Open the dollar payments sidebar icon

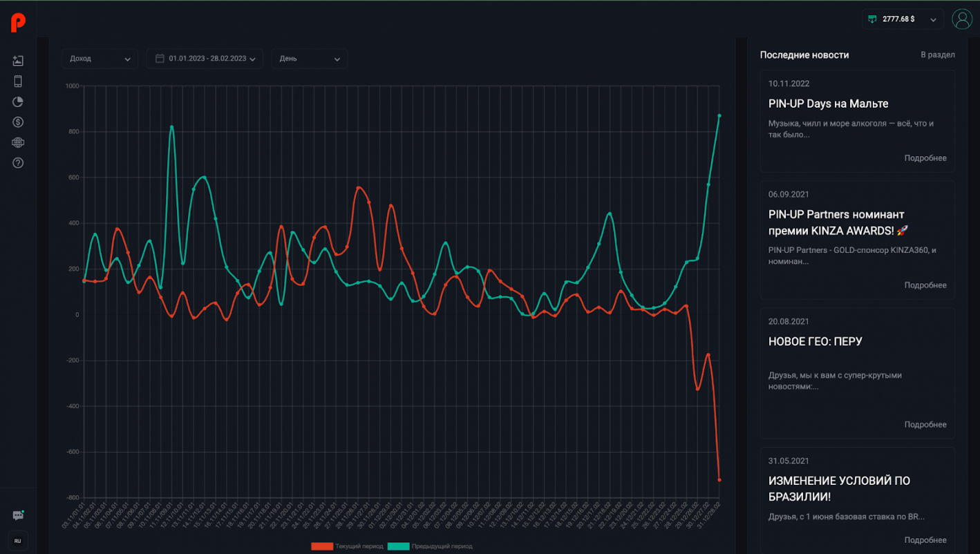click(18, 122)
